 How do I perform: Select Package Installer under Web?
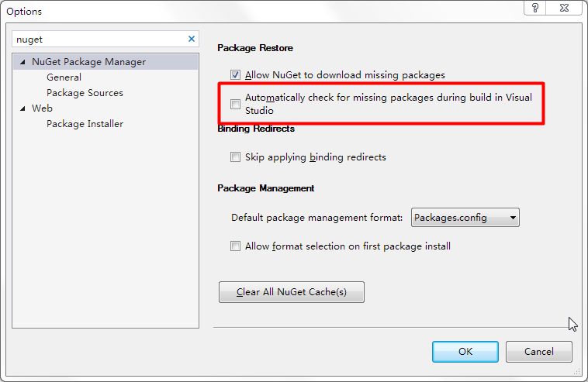85,124
